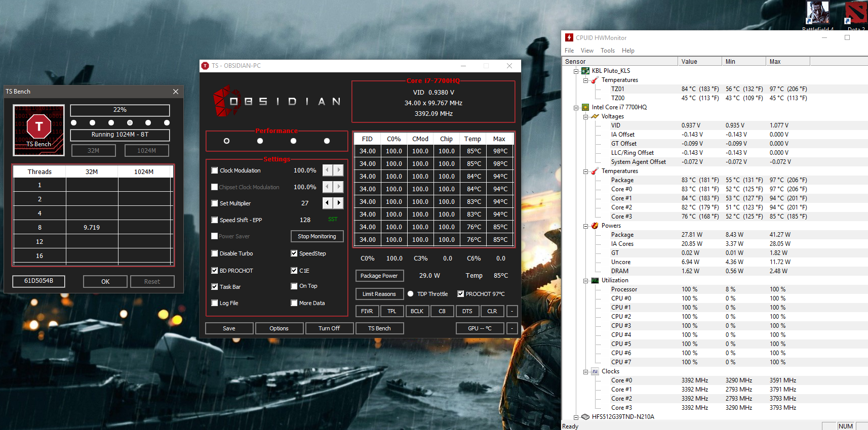Image resolution: width=868 pixels, height=430 pixels.
Task: Enable the On Top checkbox
Action: (294, 286)
